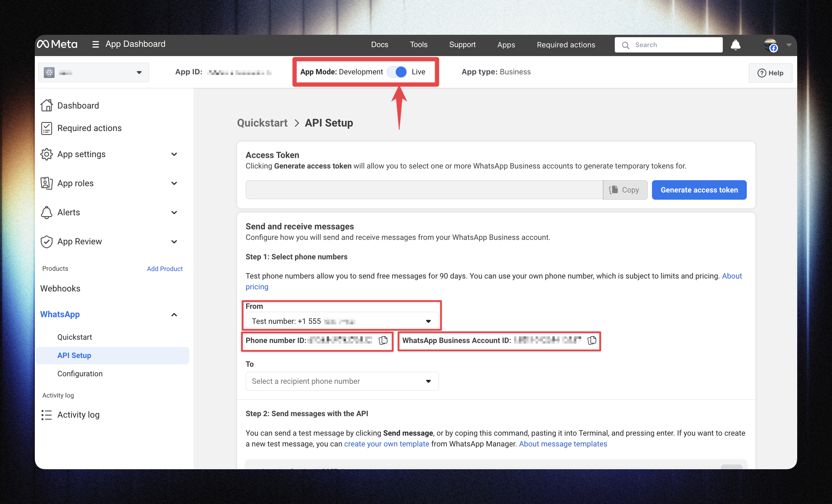
Task: Open Dashboard via house icon
Action: [47, 106]
